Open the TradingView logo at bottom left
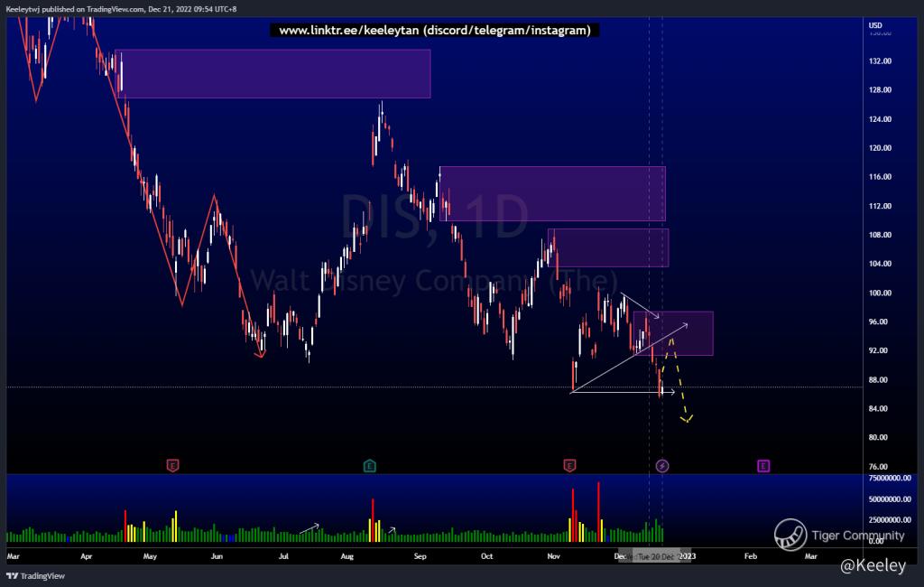924x587 pixels. coord(35,576)
